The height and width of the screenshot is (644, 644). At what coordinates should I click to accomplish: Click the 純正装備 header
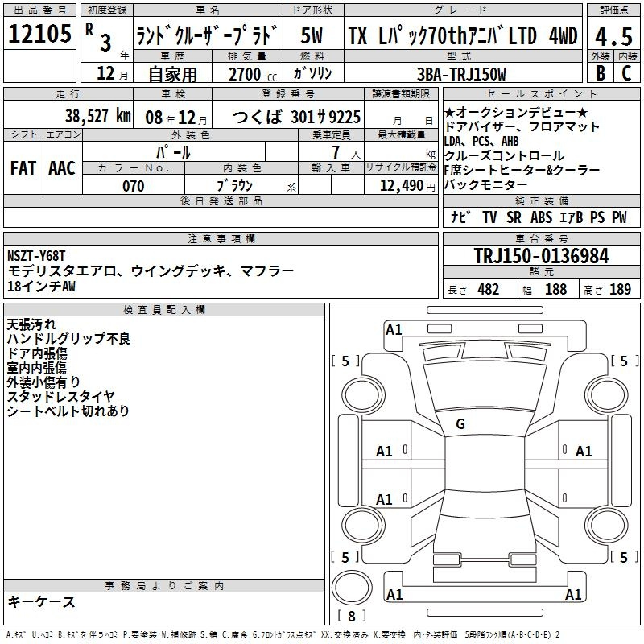(x=541, y=200)
